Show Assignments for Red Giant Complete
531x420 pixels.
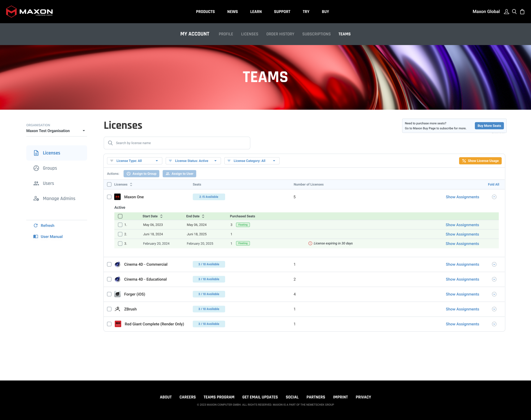click(462, 324)
